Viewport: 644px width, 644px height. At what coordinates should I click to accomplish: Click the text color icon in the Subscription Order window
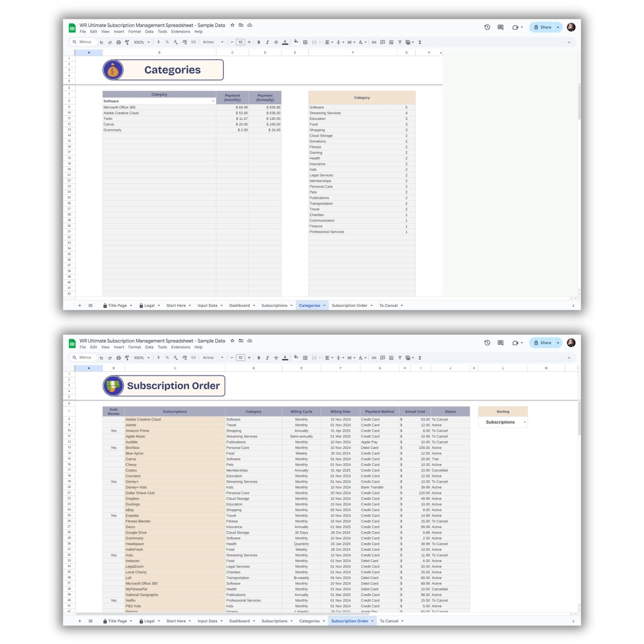click(x=285, y=358)
